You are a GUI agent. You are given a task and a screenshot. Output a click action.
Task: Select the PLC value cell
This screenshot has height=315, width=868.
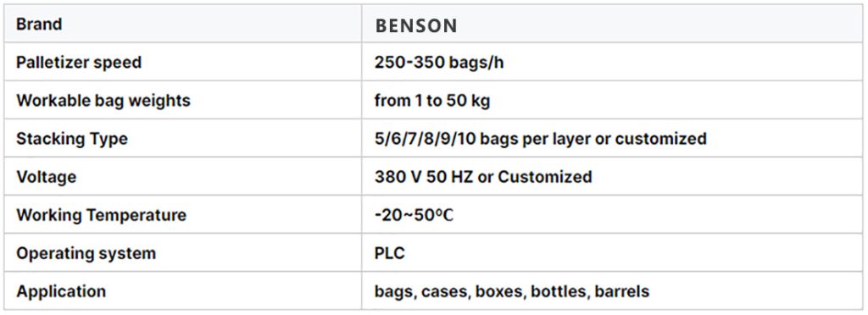click(x=613, y=253)
